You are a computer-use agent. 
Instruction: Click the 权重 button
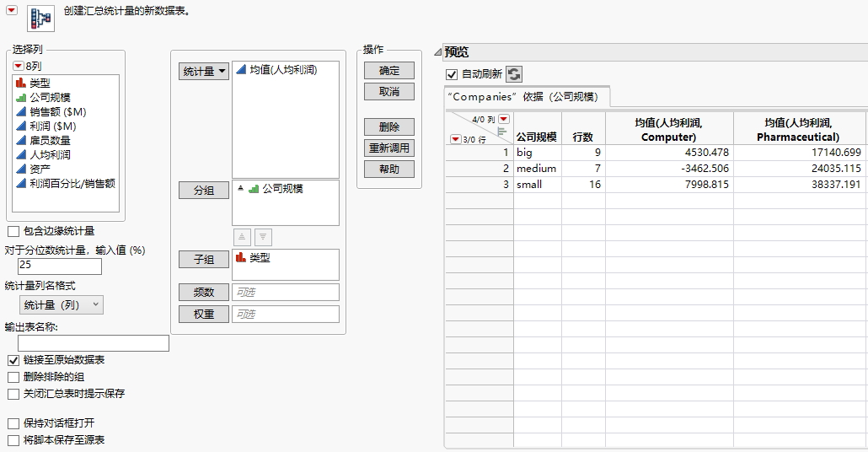tap(204, 314)
